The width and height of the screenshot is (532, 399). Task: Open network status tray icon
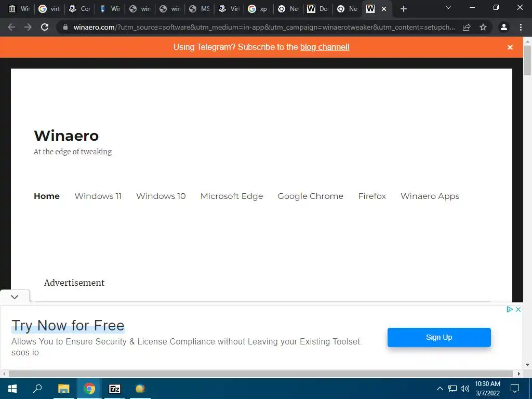coord(453,389)
